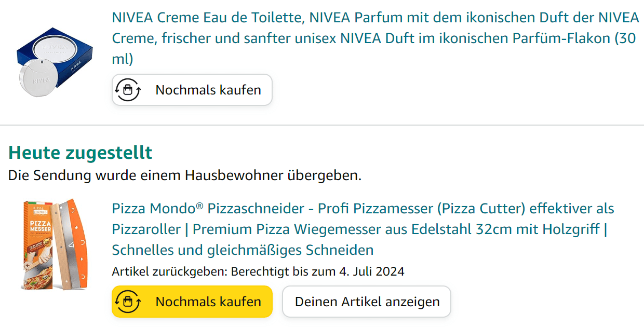
Task: Click the NIVEA title's last line ending "ml)"
Action: click(123, 60)
